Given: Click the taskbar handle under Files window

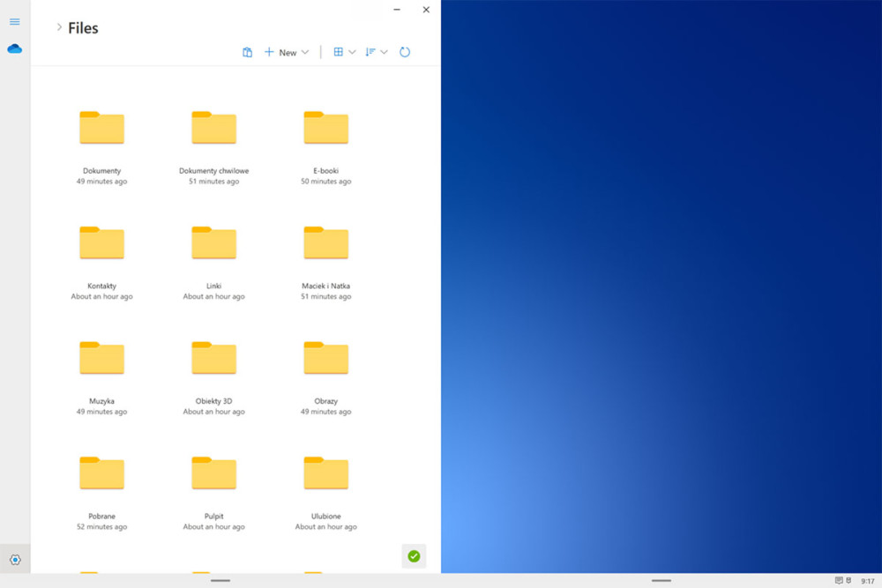Looking at the screenshot, I should [220, 581].
